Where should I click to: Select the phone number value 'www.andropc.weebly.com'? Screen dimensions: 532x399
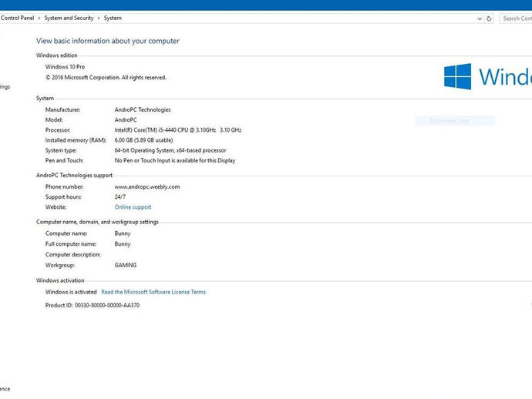tap(147, 186)
